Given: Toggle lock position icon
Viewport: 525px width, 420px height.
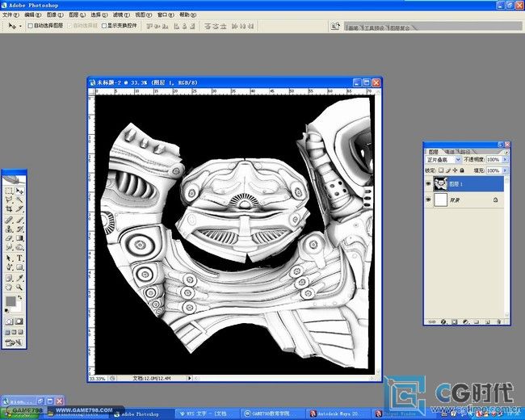Looking at the screenshot, I should (x=455, y=170).
